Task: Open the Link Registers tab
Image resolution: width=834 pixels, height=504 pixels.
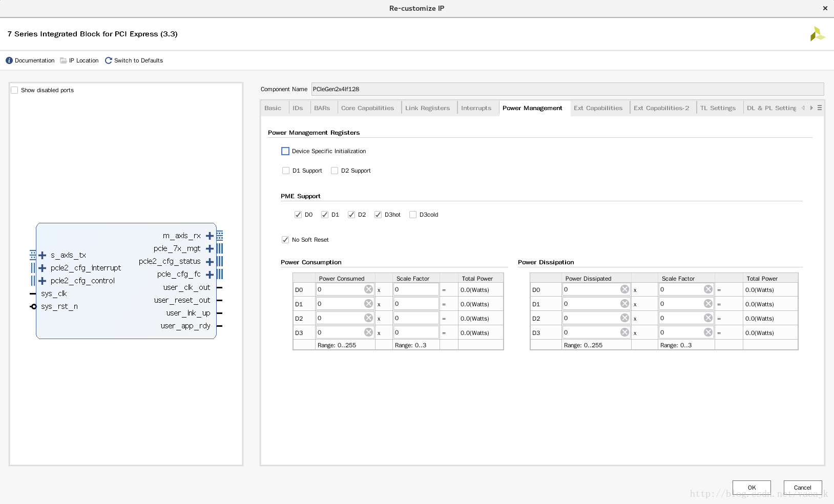Action: (428, 108)
